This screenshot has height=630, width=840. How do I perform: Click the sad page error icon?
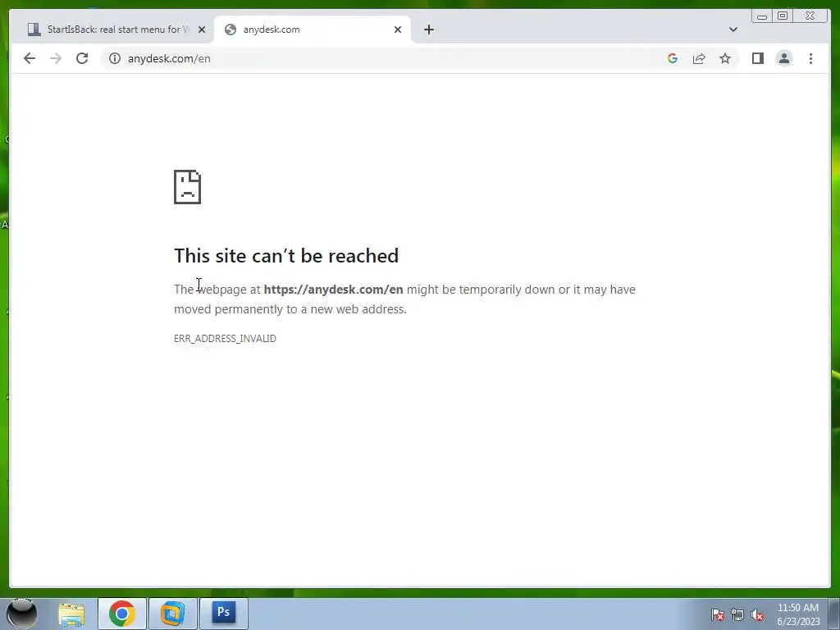pyautogui.click(x=188, y=187)
